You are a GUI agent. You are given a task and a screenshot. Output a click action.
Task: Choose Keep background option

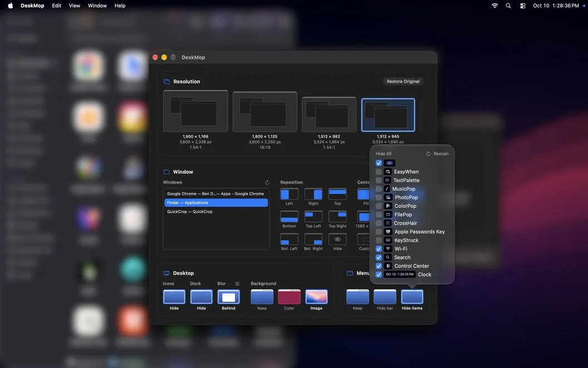pos(262,297)
